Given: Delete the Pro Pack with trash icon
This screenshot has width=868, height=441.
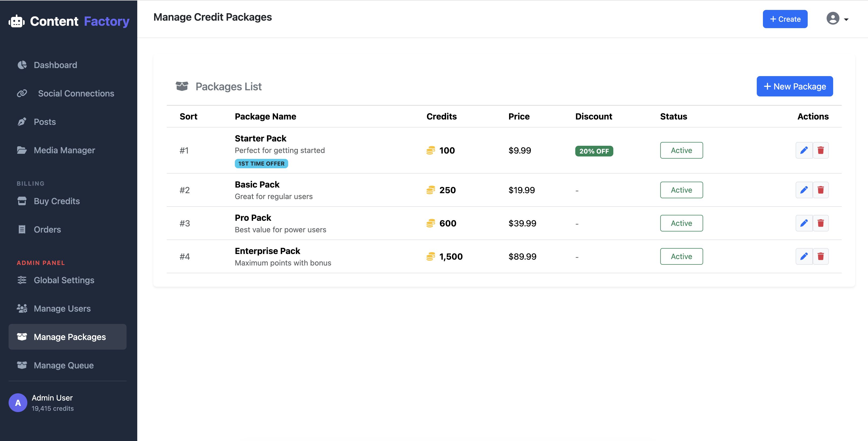Looking at the screenshot, I should pos(821,223).
